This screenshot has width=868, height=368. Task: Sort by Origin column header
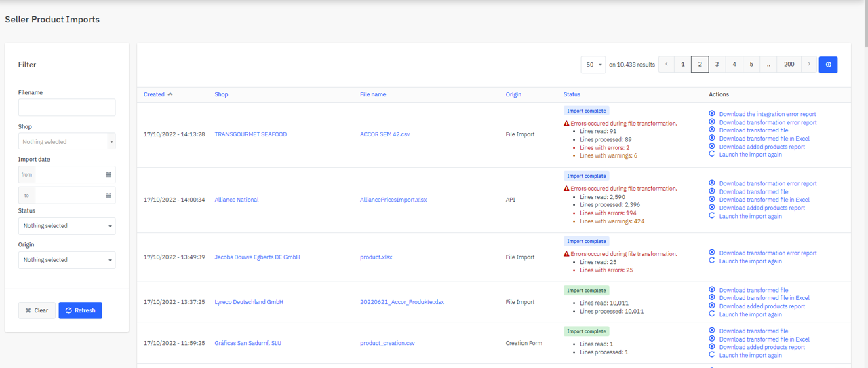click(x=513, y=94)
